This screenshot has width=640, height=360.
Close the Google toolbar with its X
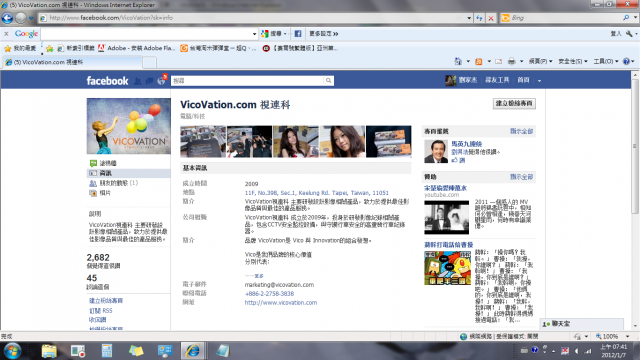tap(6, 33)
